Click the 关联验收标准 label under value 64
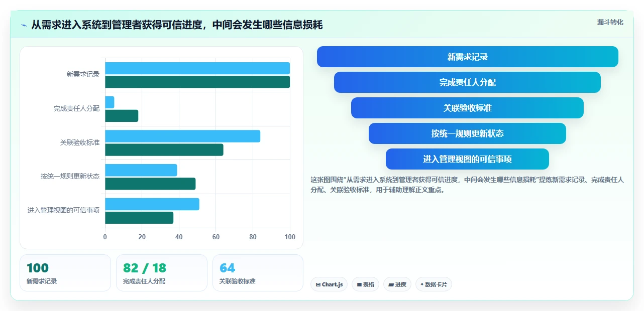 [238, 281]
